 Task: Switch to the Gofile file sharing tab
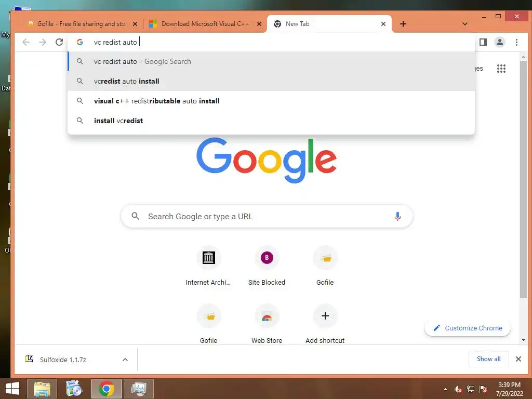81,24
